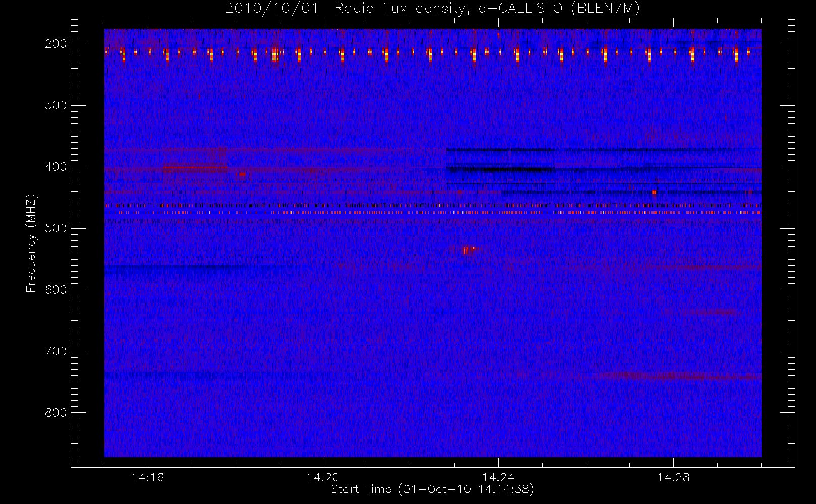
Task: Click the 14:20 time tick label
Action: pyautogui.click(x=323, y=477)
